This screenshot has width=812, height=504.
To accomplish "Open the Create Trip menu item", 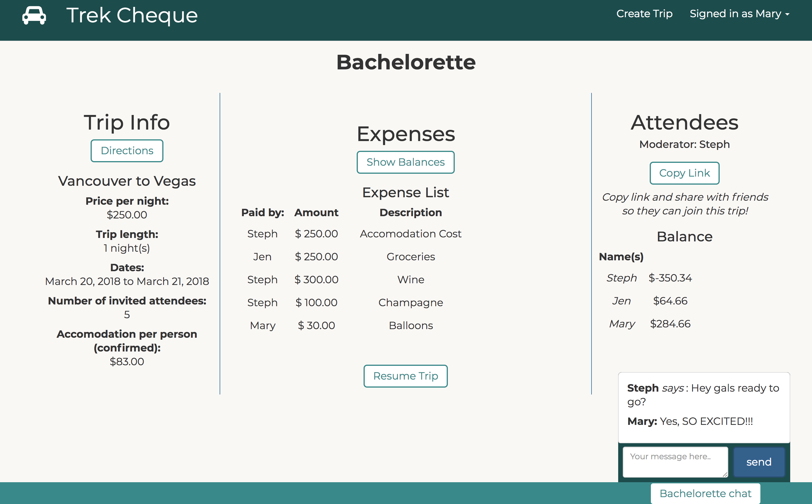I will pyautogui.click(x=644, y=14).
